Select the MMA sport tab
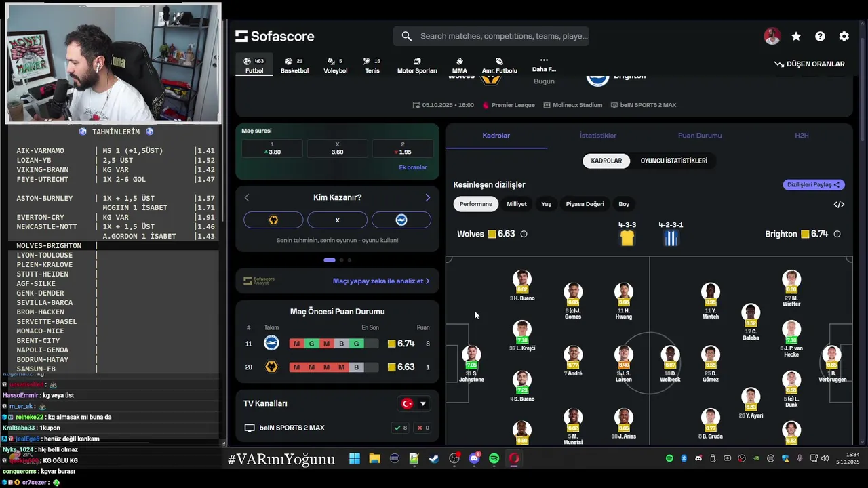 (459, 65)
